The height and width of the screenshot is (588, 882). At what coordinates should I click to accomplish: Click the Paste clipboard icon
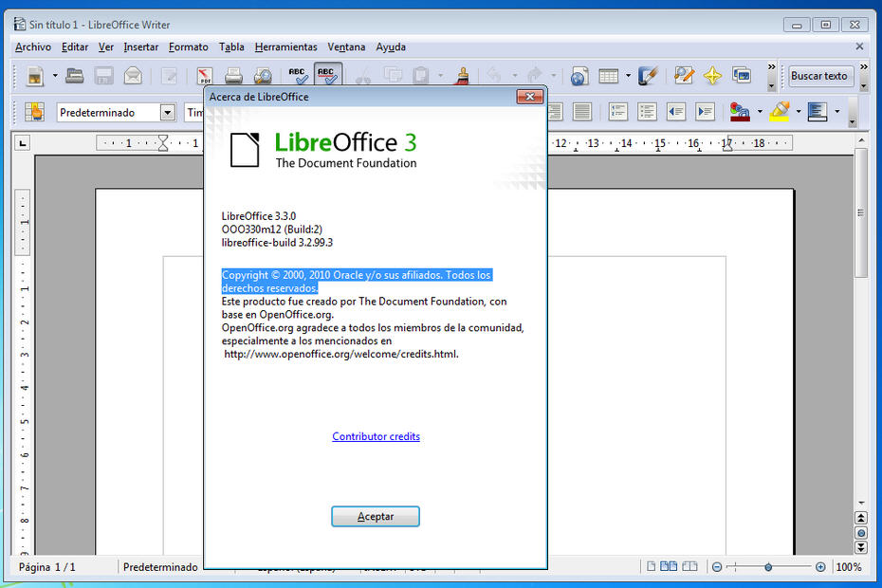tap(421, 75)
